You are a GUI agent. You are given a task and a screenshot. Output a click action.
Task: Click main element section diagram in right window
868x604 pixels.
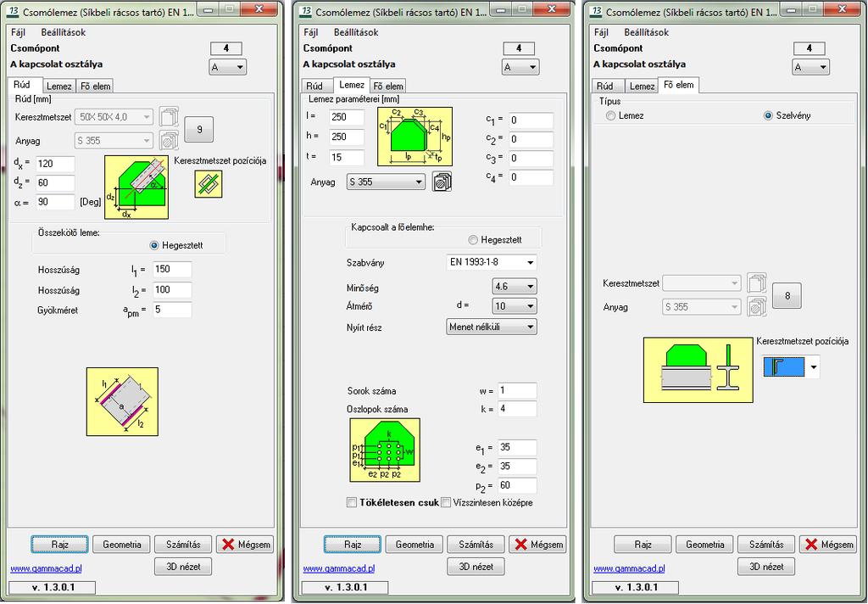698,370
